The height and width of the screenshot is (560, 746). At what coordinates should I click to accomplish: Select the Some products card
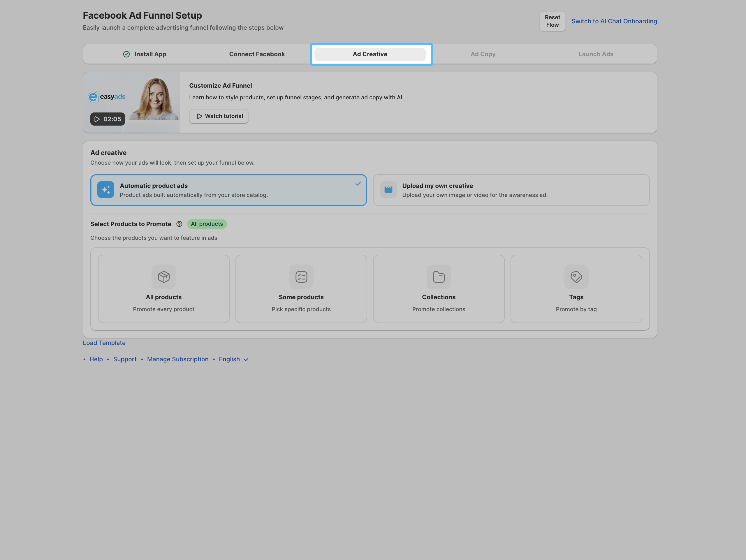pyautogui.click(x=301, y=289)
